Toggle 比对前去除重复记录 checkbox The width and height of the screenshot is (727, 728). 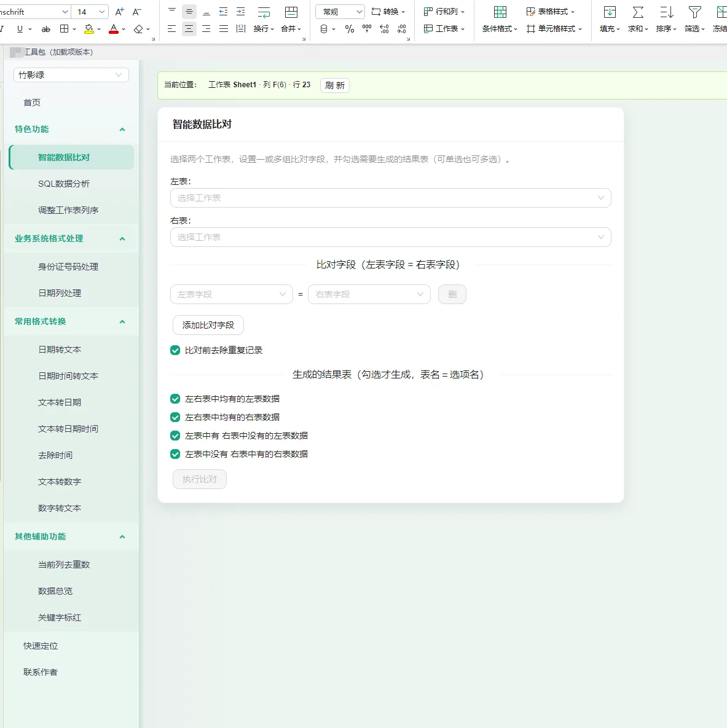[x=175, y=350]
